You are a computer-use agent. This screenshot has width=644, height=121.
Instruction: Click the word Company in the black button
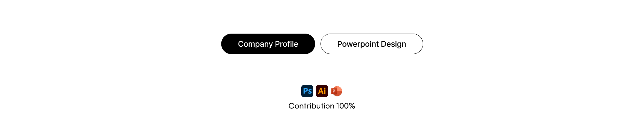(255, 44)
